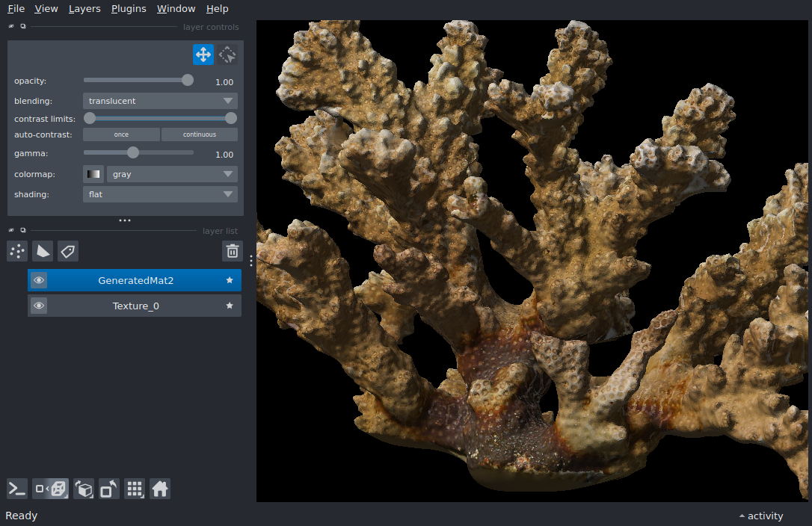This screenshot has height=526, width=812.
Task: Click the Ready status text
Action: click(21, 516)
